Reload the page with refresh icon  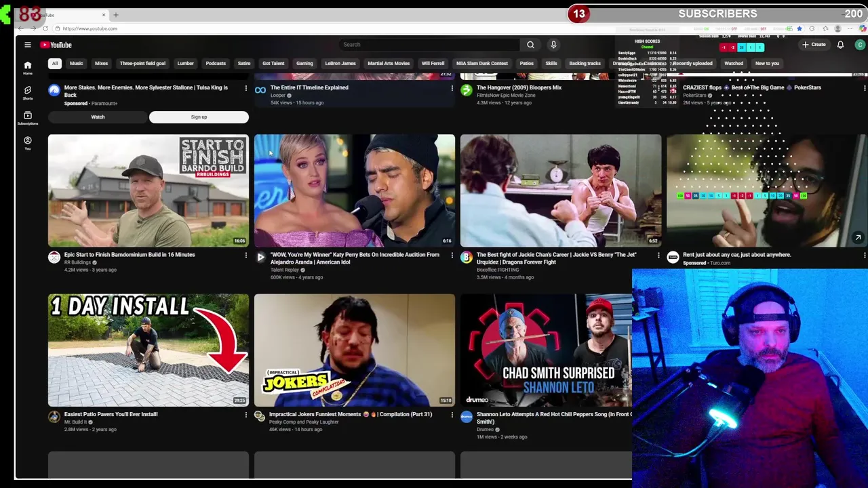point(45,28)
